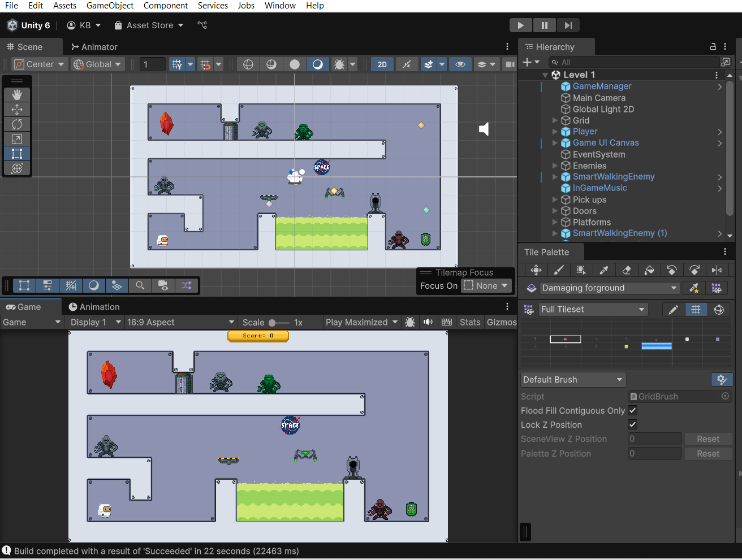
Task: Expand the Enemies object in Hierarchy
Action: point(555,166)
